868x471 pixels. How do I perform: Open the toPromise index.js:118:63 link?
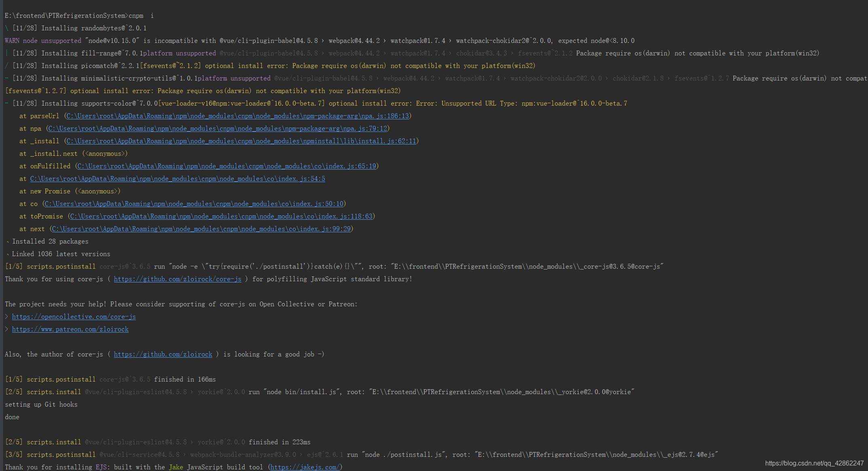pyautogui.click(x=221, y=216)
